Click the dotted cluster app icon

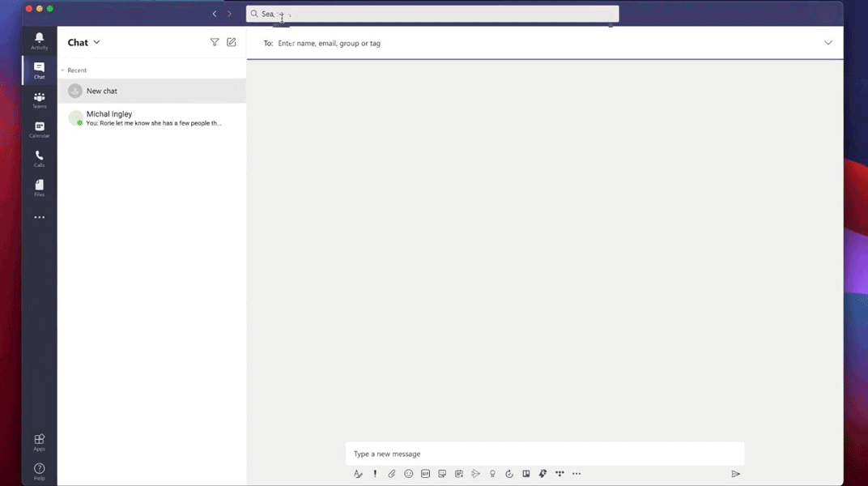[560, 474]
